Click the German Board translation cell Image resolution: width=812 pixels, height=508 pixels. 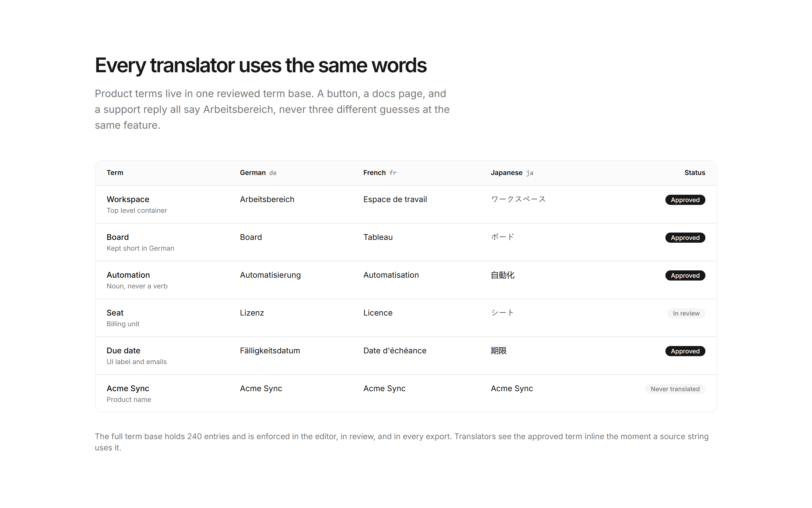click(x=251, y=237)
